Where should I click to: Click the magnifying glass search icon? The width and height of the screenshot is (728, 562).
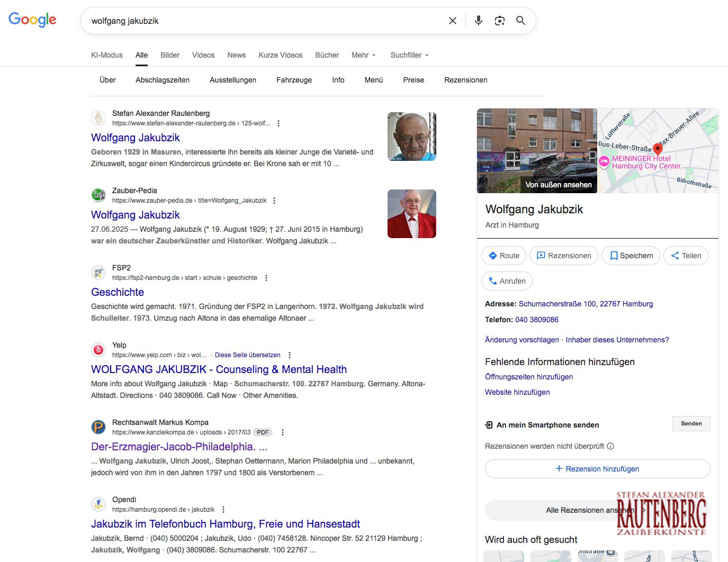(x=520, y=21)
